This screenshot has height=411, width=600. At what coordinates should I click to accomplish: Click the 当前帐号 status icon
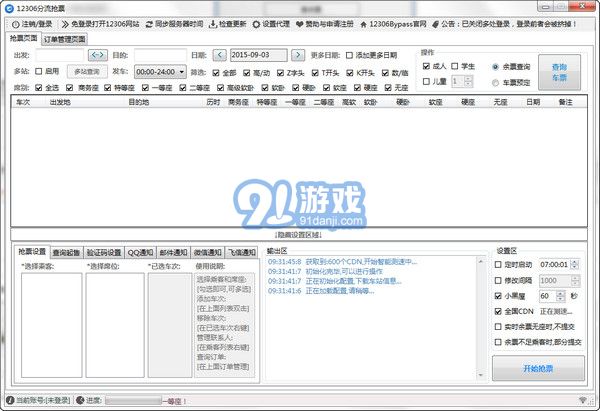10,400
